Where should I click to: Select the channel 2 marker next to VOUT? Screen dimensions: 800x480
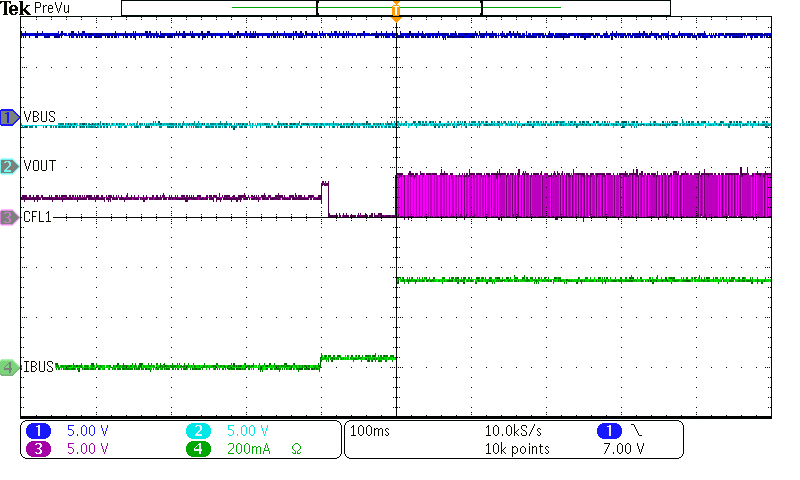click(x=10, y=166)
